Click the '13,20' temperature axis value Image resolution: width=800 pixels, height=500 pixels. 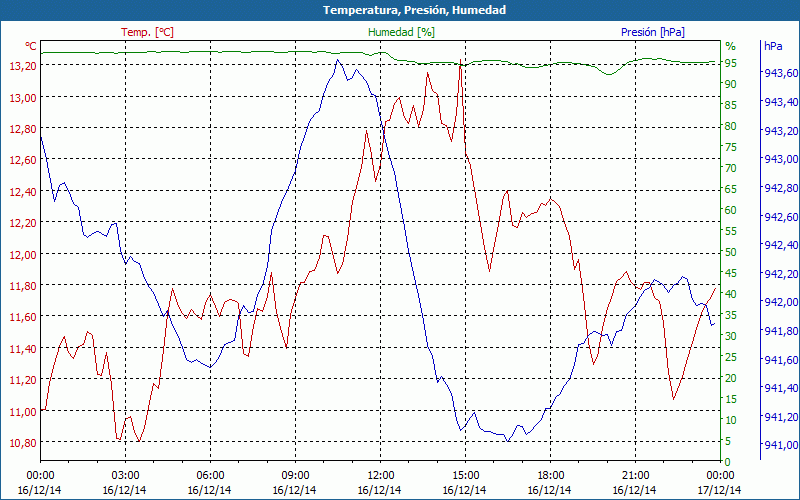(23, 65)
